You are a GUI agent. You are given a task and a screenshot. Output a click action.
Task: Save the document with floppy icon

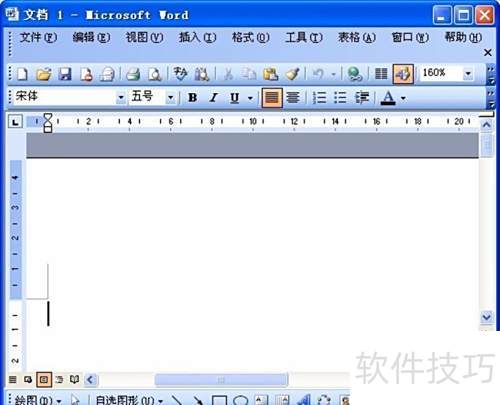coord(65,74)
